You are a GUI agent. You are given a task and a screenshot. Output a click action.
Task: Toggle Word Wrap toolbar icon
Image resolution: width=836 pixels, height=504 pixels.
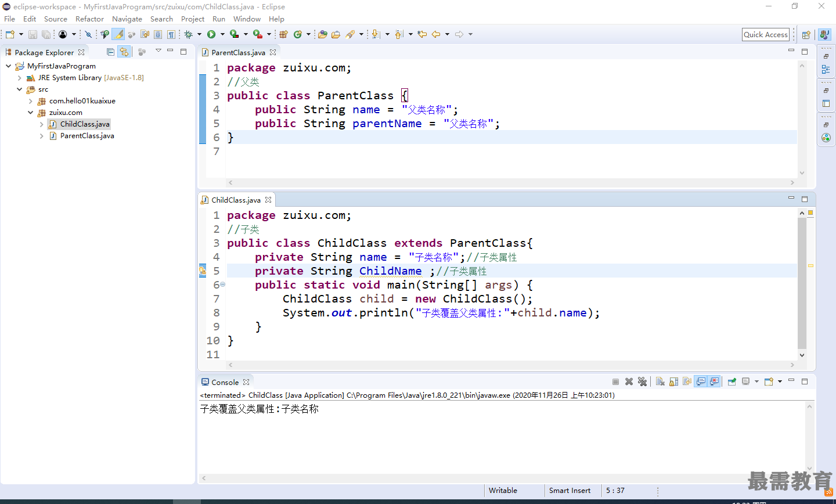pyautogui.click(x=145, y=34)
